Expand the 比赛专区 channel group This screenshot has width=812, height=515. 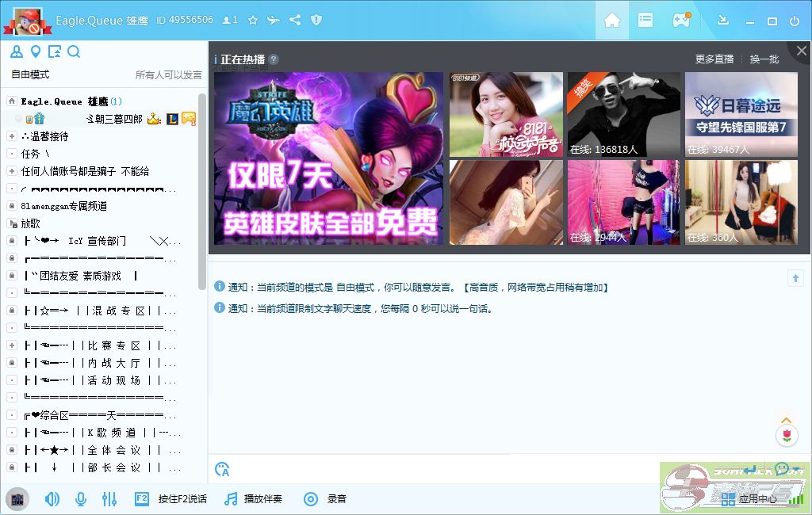(11, 345)
